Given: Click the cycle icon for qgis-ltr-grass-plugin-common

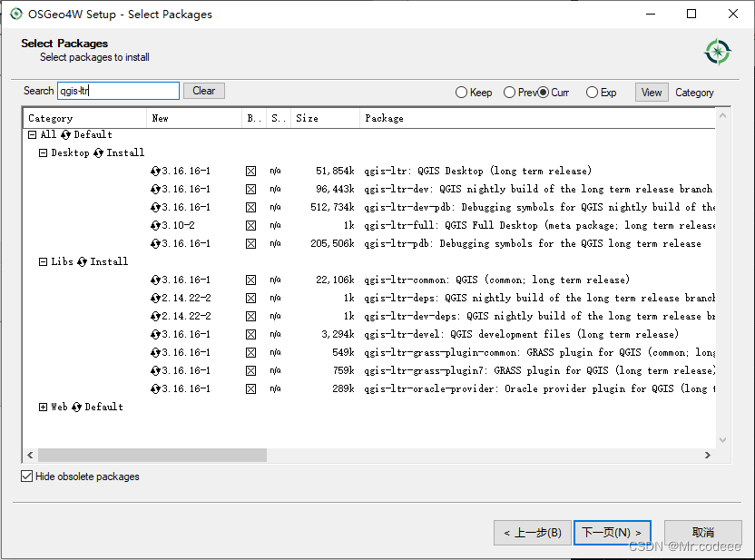Looking at the screenshot, I should [x=155, y=352].
